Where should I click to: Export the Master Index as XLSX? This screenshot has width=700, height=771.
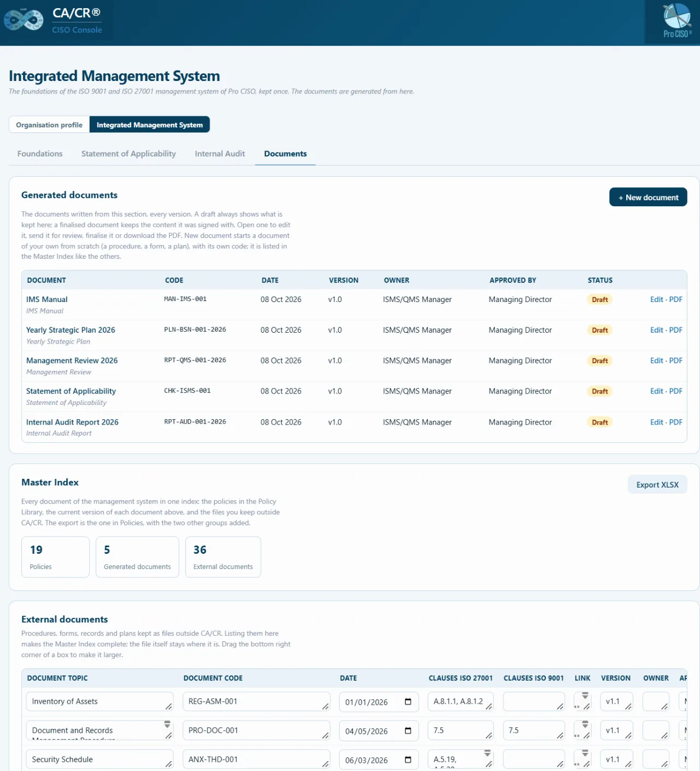click(x=657, y=484)
